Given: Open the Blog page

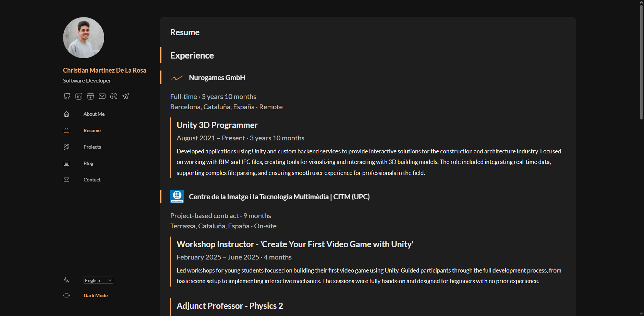Looking at the screenshot, I should 88,163.
